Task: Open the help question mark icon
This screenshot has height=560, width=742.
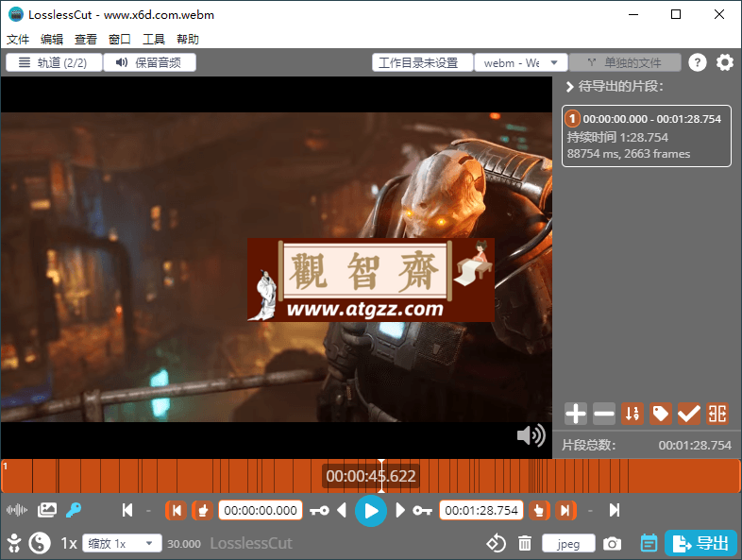Action: 698,62
